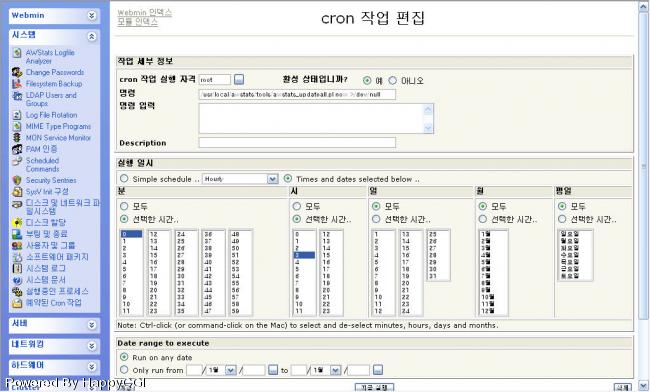Click the 디스크 할당 icon
Viewport: 650px width, 392px height.
(17, 223)
